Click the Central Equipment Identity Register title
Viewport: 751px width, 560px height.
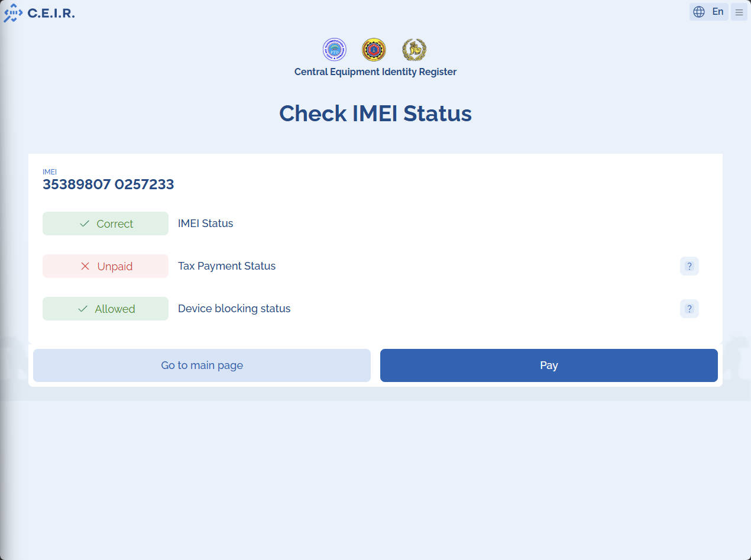(375, 72)
